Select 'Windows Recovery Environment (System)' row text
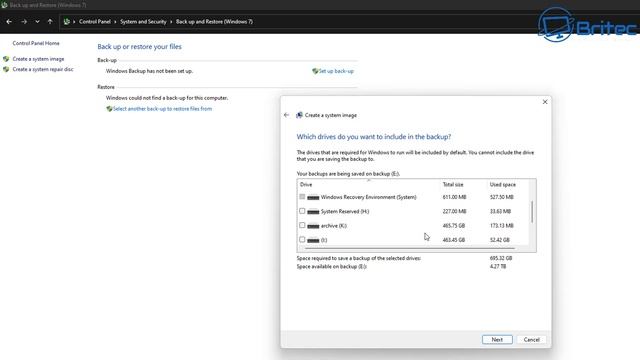The image size is (640, 360). [x=369, y=197]
